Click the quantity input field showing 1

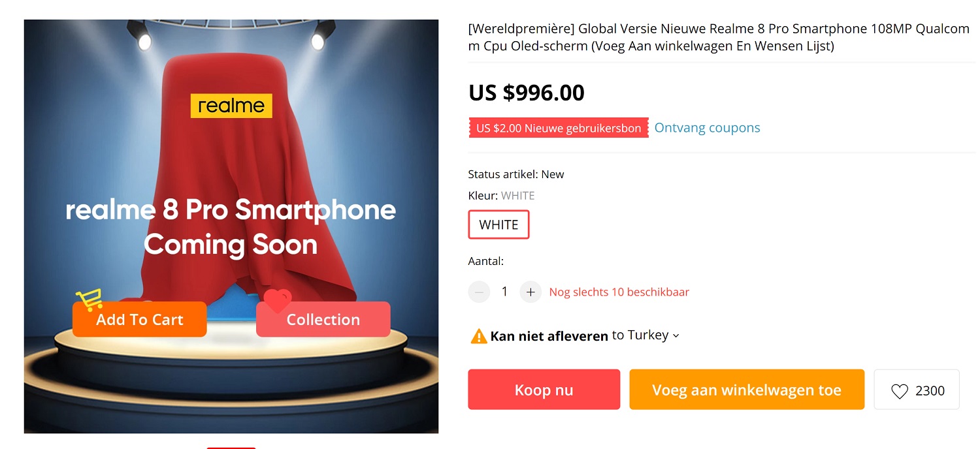point(504,292)
